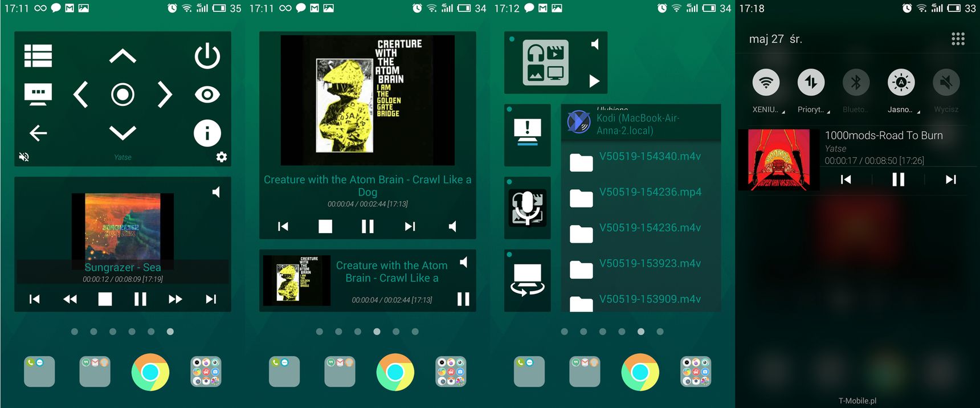The image size is (980, 408).
Task: Tap the volume icon in the media library widget
Action: (x=595, y=44)
